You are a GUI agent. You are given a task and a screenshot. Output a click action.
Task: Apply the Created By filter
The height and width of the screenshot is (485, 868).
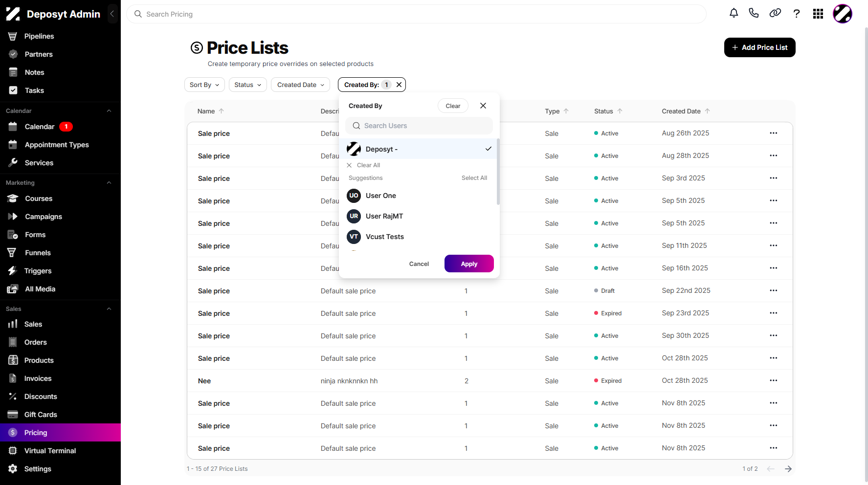pos(469,264)
